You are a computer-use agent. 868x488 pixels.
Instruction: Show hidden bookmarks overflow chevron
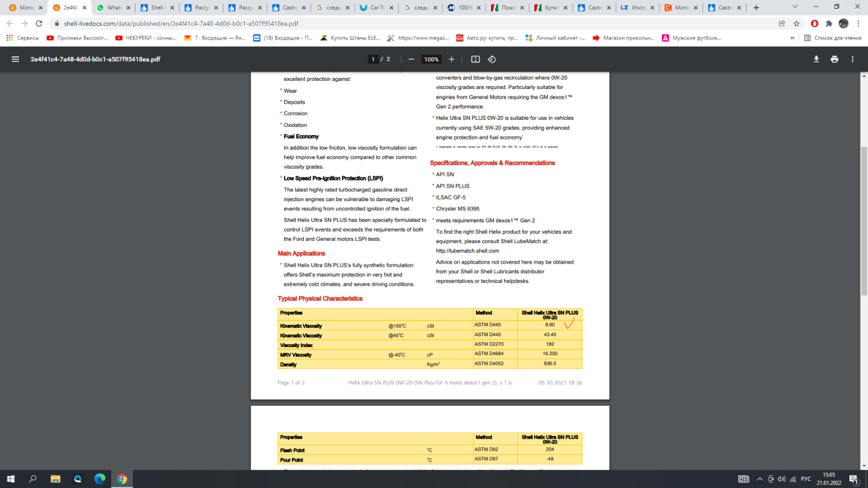(792, 38)
